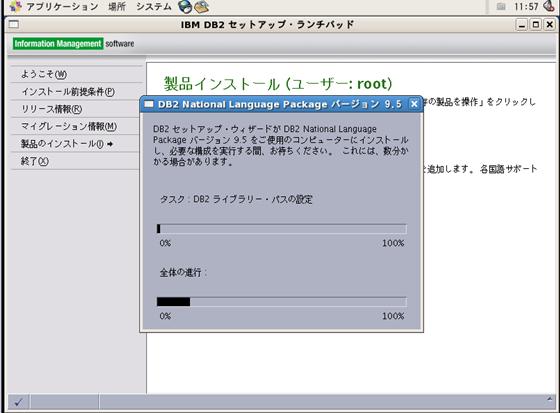The height and width of the screenshot is (413, 560).
Task: Open the launchpad window menu icon
Action: [x=14, y=24]
